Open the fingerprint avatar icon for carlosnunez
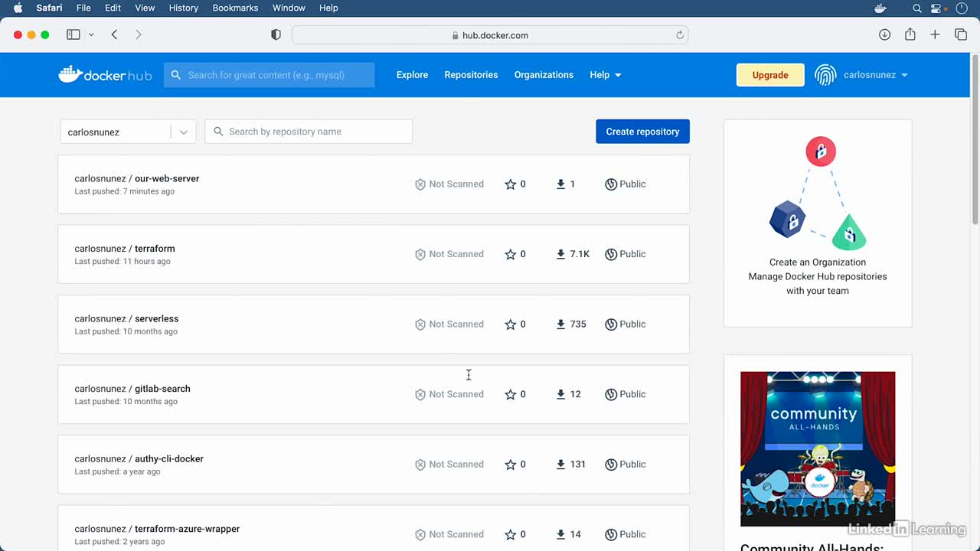The width and height of the screenshot is (980, 551). point(825,75)
